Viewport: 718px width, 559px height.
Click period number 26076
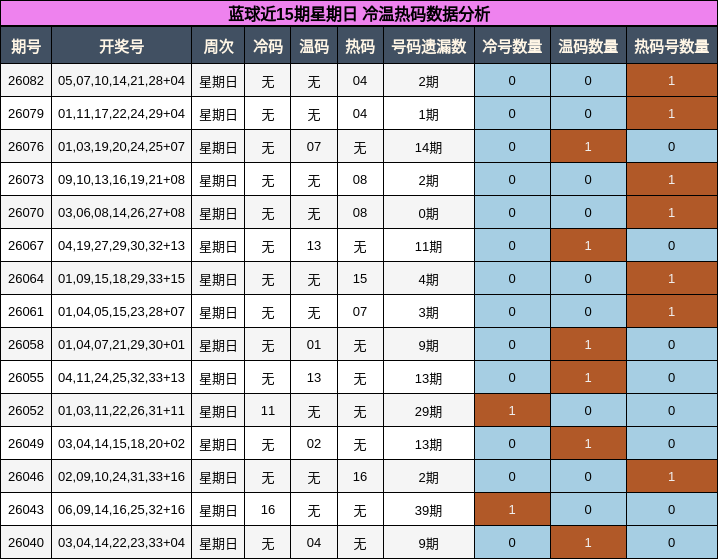(26, 147)
